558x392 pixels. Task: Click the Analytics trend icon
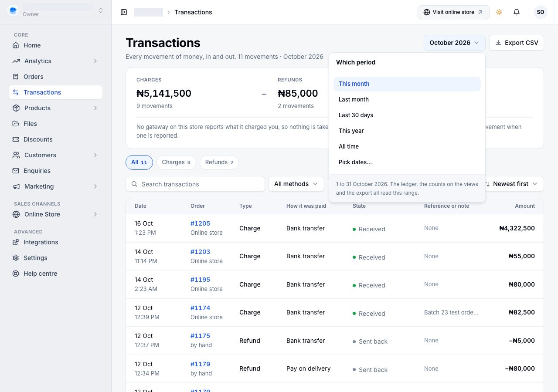(16, 61)
